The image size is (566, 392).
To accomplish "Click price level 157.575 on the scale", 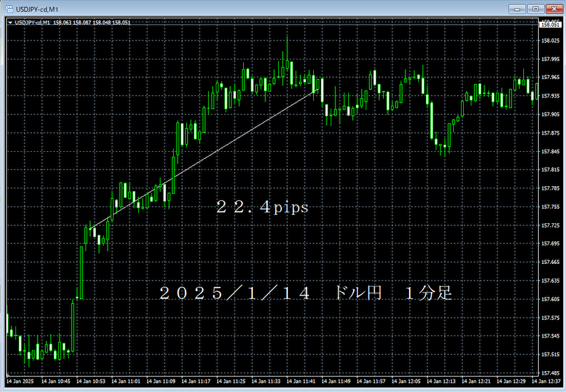I will click(x=550, y=318).
